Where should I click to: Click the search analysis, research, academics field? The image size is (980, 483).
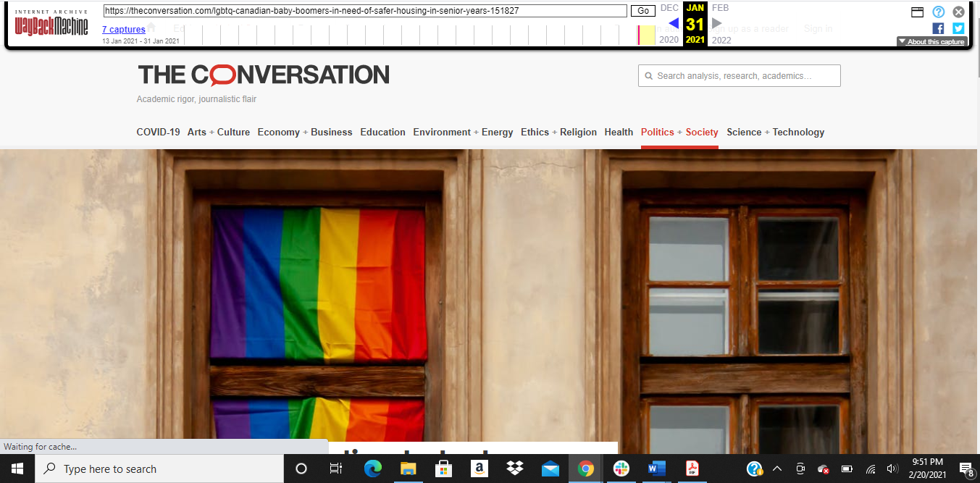tap(739, 76)
